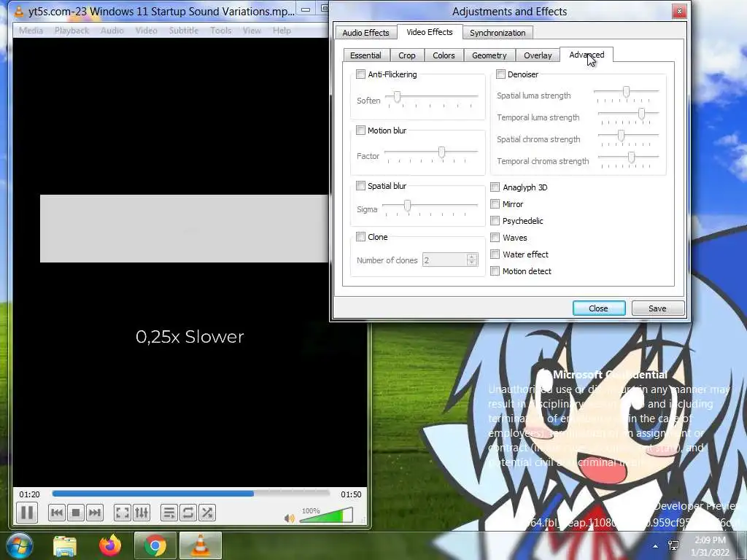
Task: Open Chrome from the taskbar
Action: (x=155, y=545)
